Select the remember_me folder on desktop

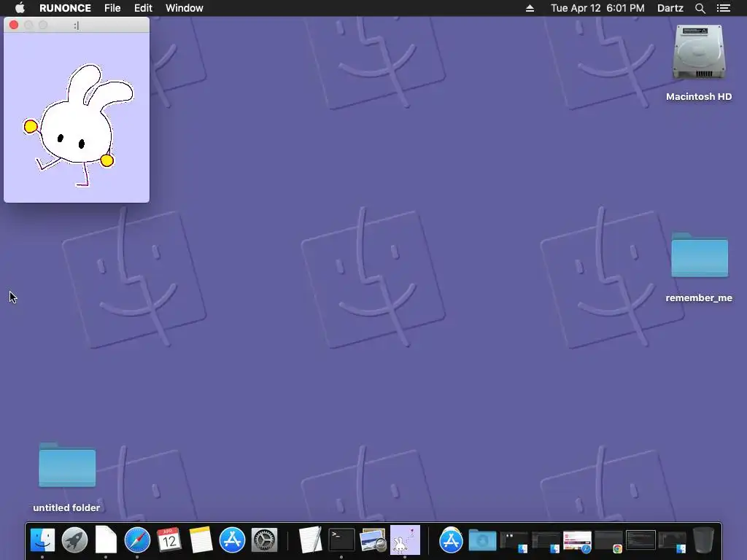click(700, 254)
